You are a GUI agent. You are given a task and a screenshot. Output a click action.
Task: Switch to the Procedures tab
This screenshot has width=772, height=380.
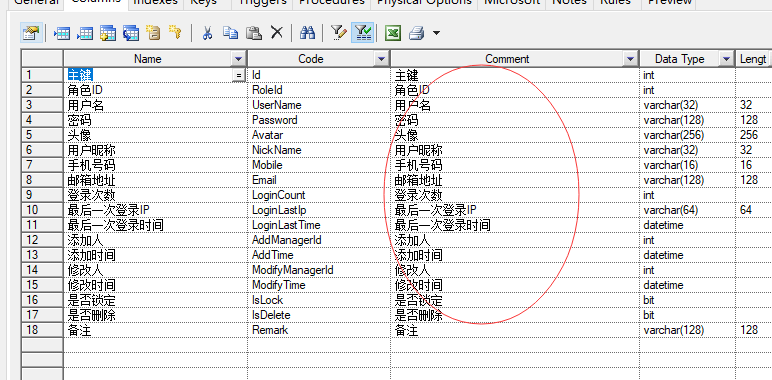[x=332, y=2]
